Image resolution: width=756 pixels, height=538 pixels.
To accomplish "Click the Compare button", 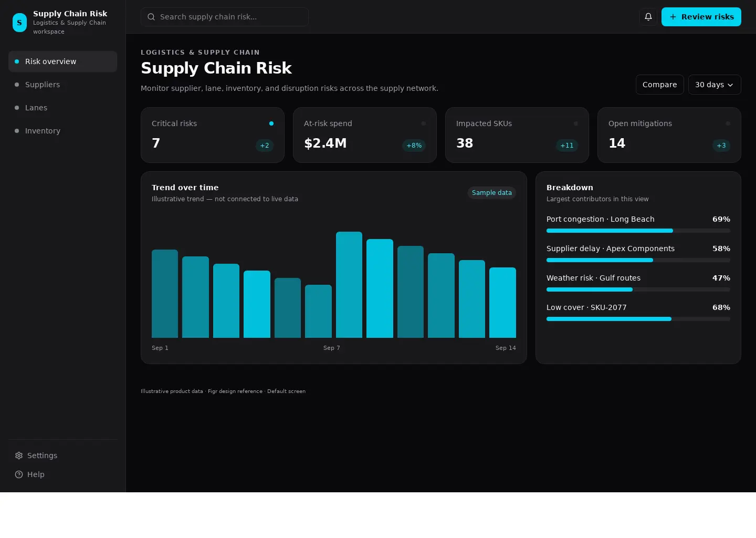I will (x=660, y=85).
